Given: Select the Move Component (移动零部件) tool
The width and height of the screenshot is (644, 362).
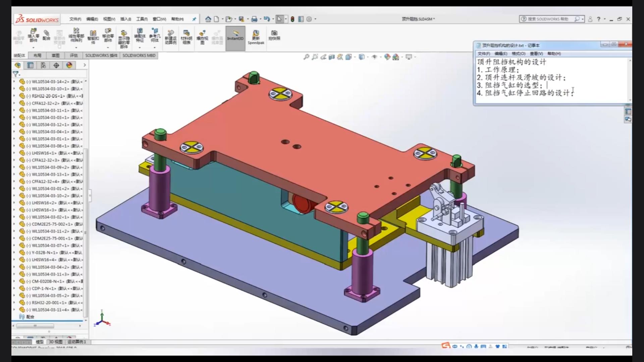Looking at the screenshot, I should tap(108, 35).
